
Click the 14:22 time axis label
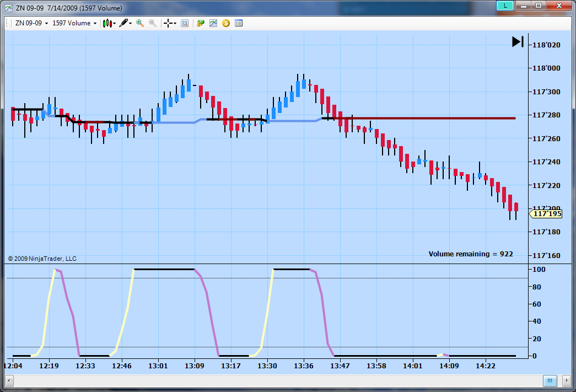pyautogui.click(x=485, y=366)
